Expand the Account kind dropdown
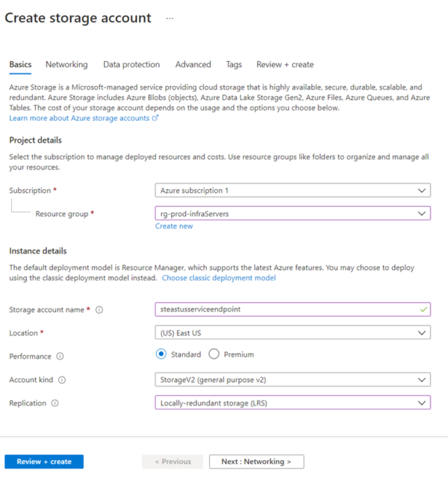The image size is (448, 479). pos(293,380)
